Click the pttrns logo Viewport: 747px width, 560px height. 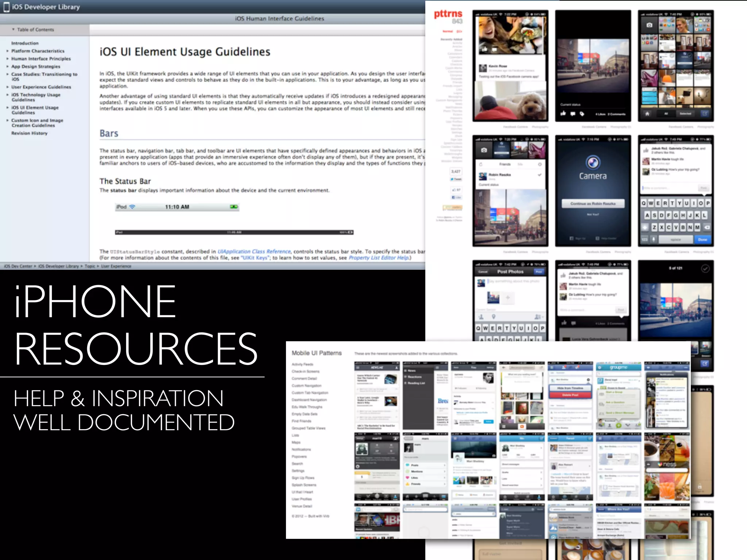(x=448, y=14)
